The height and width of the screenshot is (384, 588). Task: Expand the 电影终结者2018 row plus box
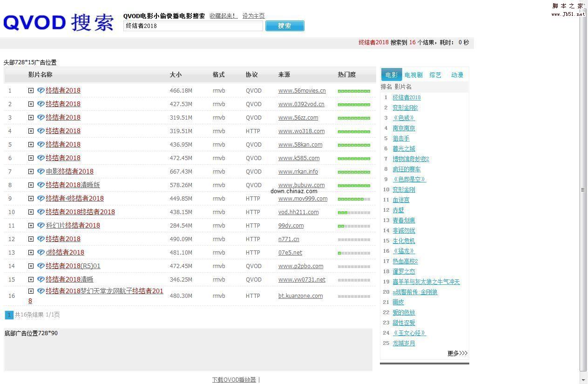(31, 172)
